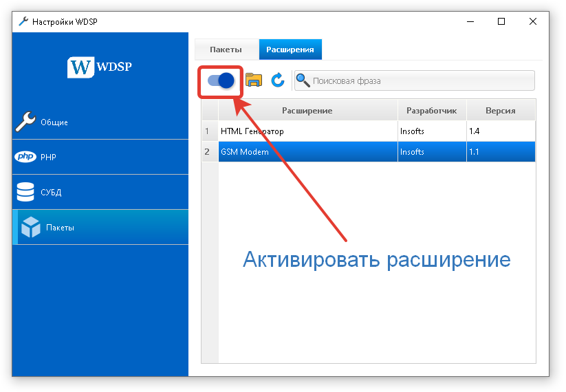
Task: Sort by the 'Версия' column header
Action: (x=501, y=111)
